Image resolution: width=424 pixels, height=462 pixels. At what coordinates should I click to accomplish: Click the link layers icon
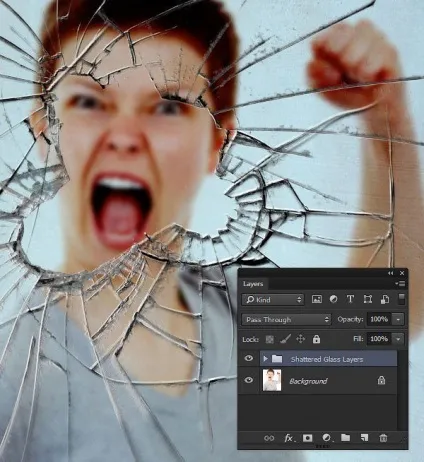point(269,438)
